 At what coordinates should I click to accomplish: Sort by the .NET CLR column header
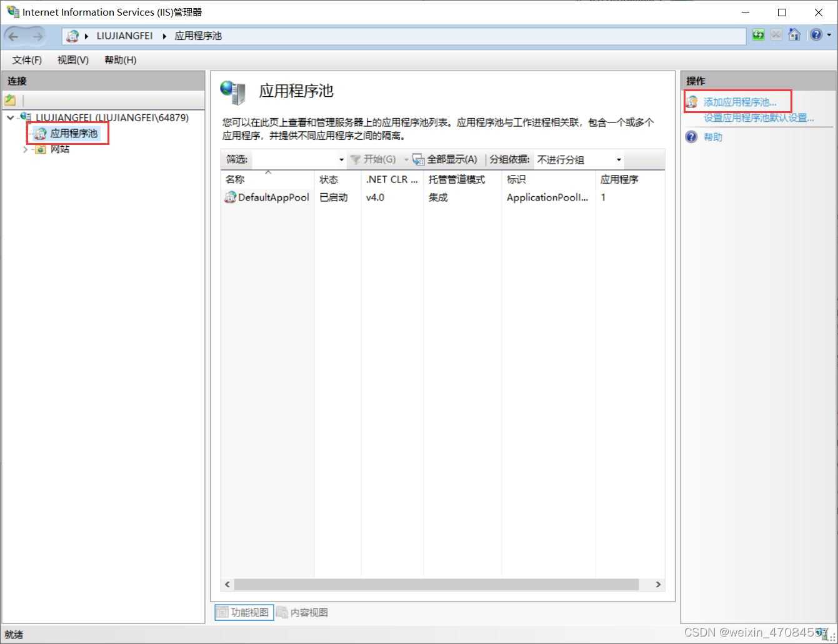tap(392, 179)
